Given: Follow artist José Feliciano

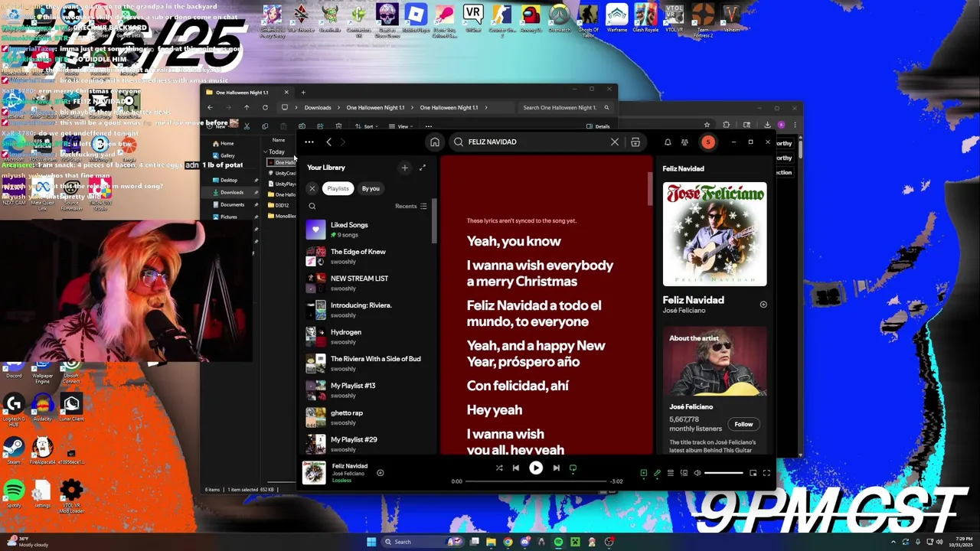Looking at the screenshot, I should (743, 424).
